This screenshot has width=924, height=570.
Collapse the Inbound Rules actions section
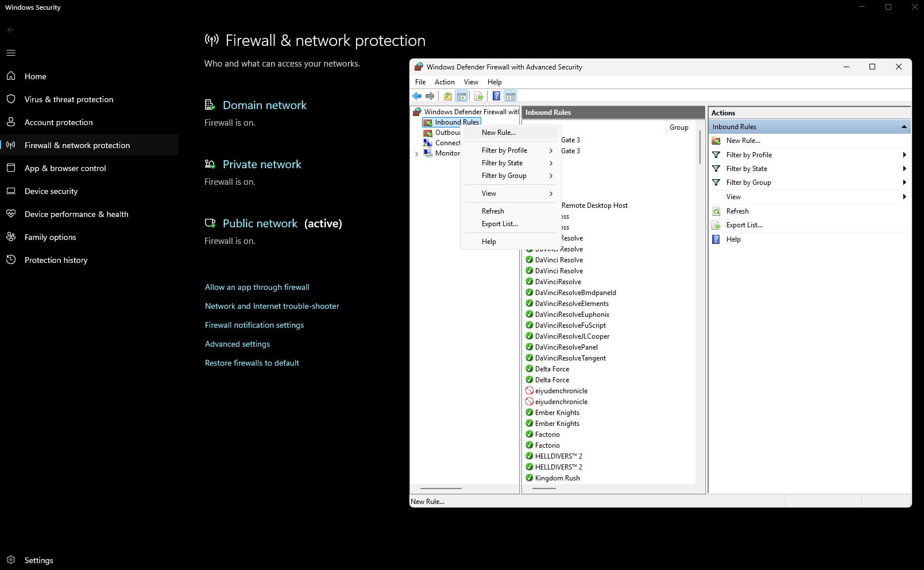904,127
